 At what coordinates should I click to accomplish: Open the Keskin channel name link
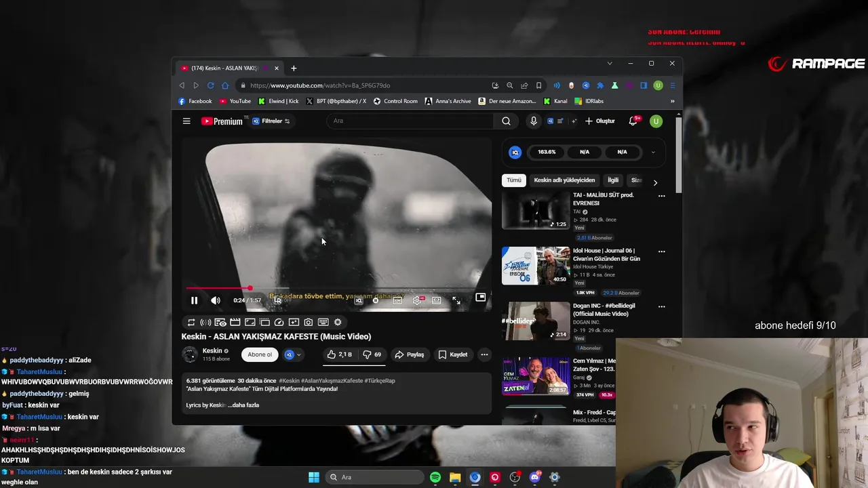tap(212, 351)
